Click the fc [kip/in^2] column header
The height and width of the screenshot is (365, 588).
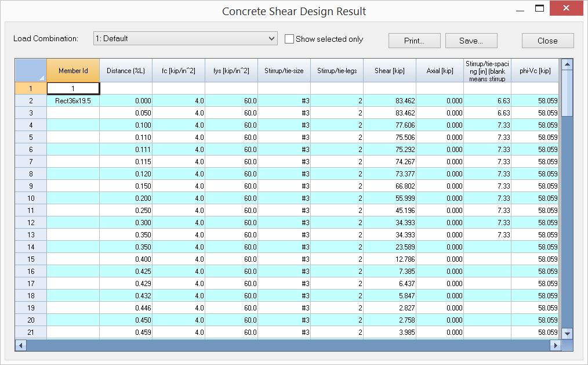(x=178, y=70)
